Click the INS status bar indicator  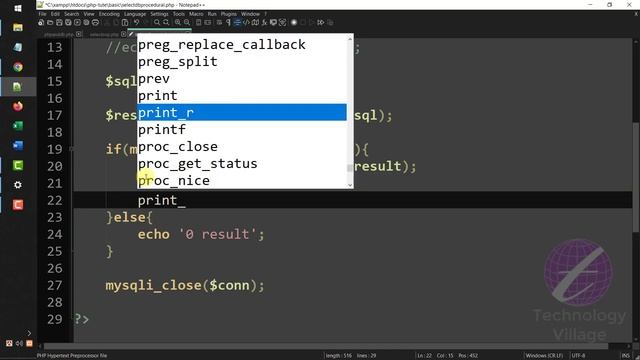point(625,356)
